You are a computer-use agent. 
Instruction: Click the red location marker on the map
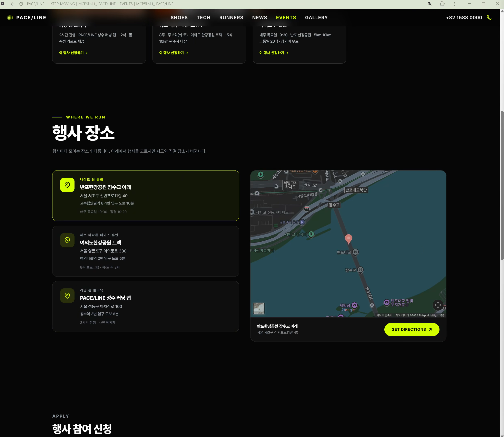(x=348, y=239)
